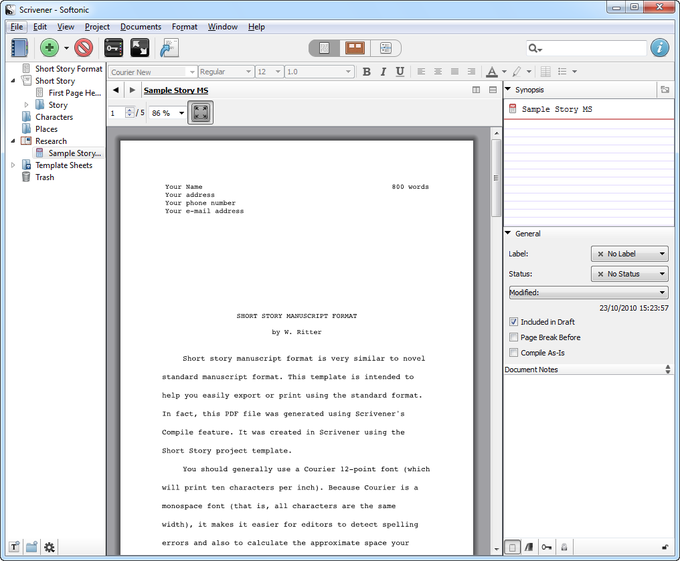The height and width of the screenshot is (561, 680).
Task: Open the search options magnifier dropdown
Action: [x=535, y=48]
